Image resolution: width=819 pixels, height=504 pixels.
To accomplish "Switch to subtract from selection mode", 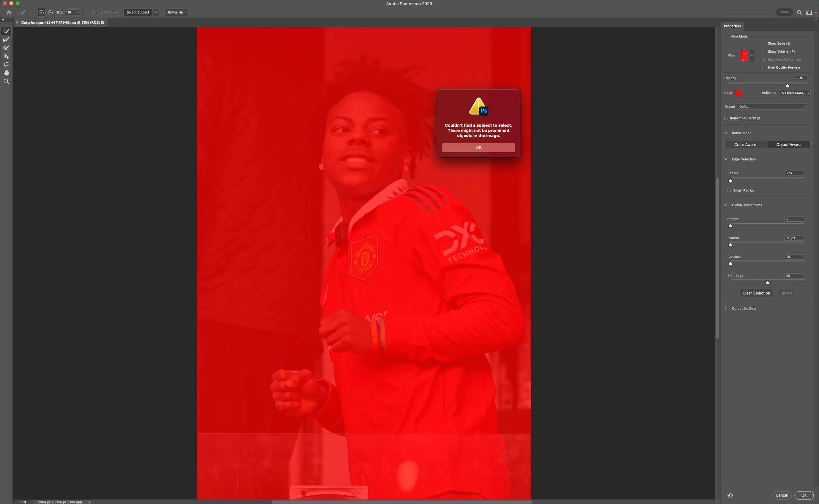I will click(50, 12).
